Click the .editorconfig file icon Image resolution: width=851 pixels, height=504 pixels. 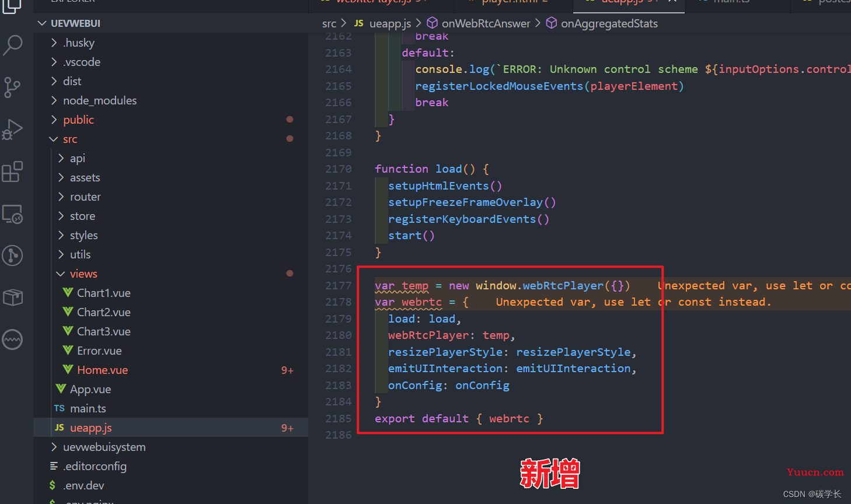pos(54,466)
